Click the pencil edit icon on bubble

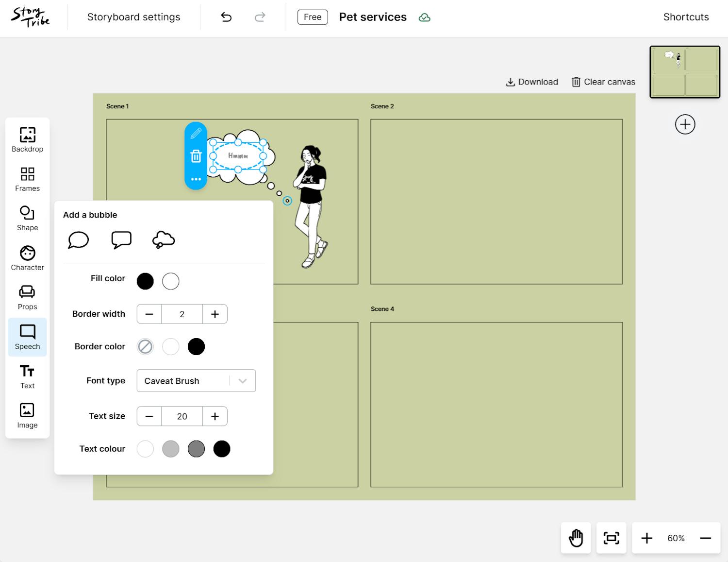coord(196,133)
